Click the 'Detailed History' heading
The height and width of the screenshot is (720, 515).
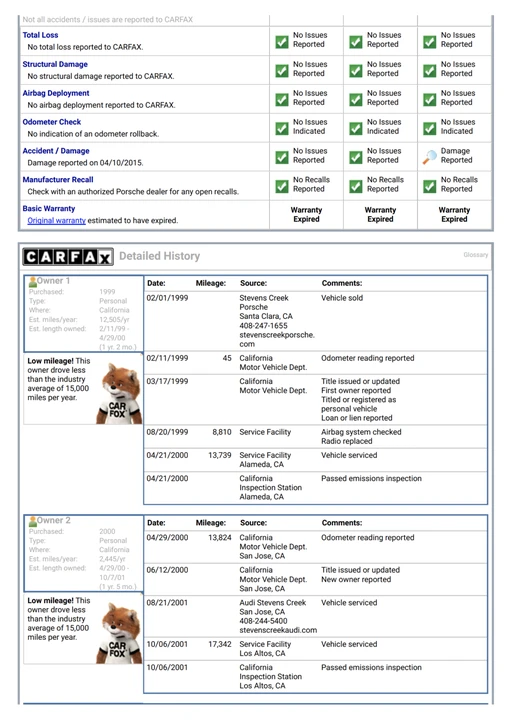pos(159,256)
